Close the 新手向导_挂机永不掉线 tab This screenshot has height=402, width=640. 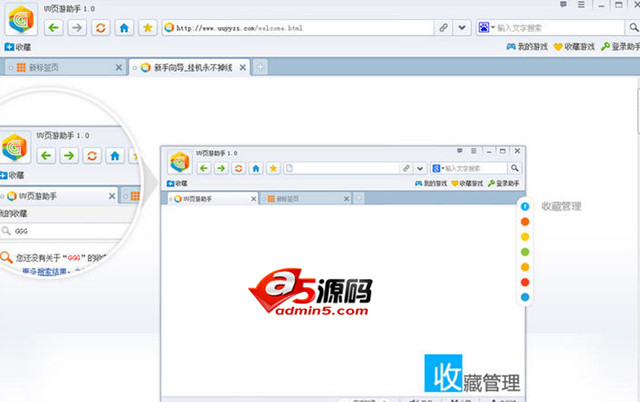coord(242,67)
